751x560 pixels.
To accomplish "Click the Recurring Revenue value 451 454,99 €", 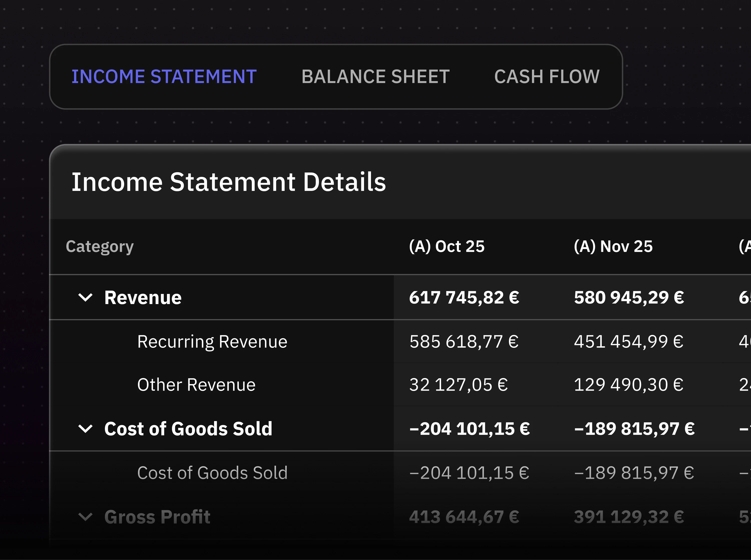I will pos(629,342).
